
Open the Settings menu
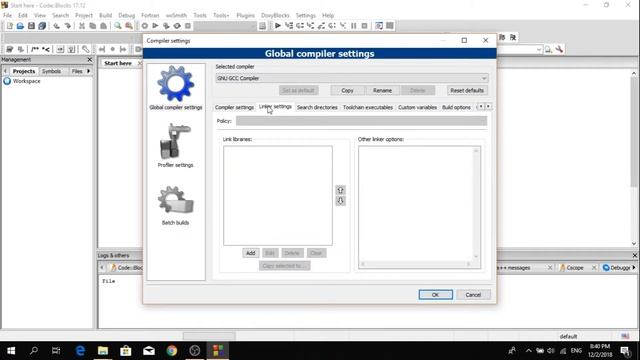305,15
